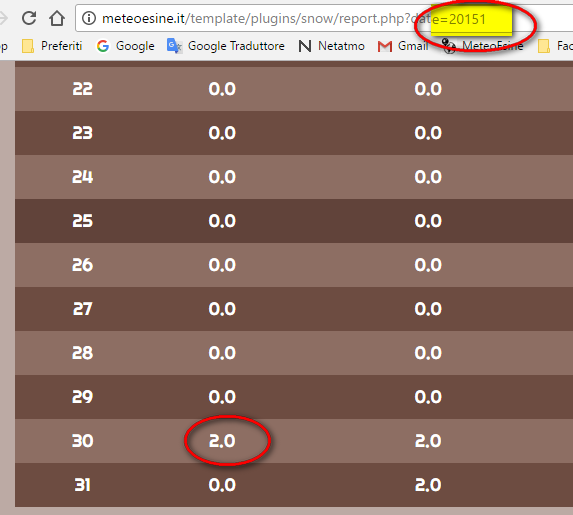The image size is (573, 515).
Task: Select day 28 cell in table
Action: pos(83,353)
